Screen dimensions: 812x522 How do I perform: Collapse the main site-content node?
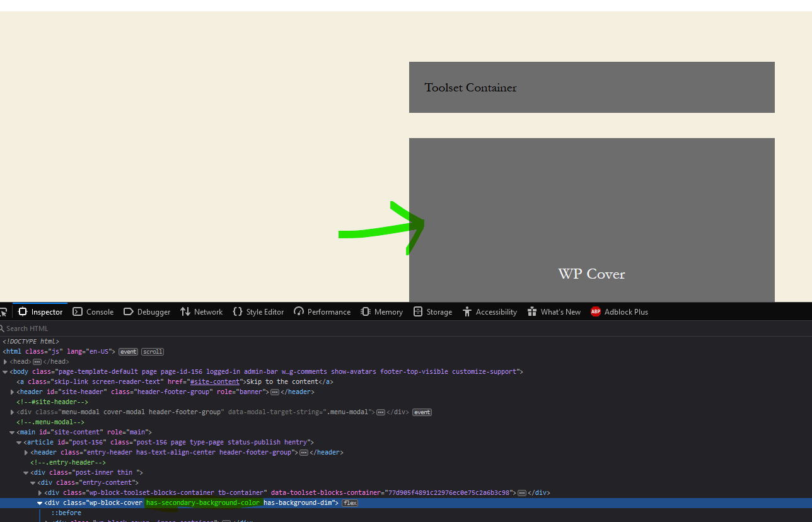pyautogui.click(x=13, y=432)
